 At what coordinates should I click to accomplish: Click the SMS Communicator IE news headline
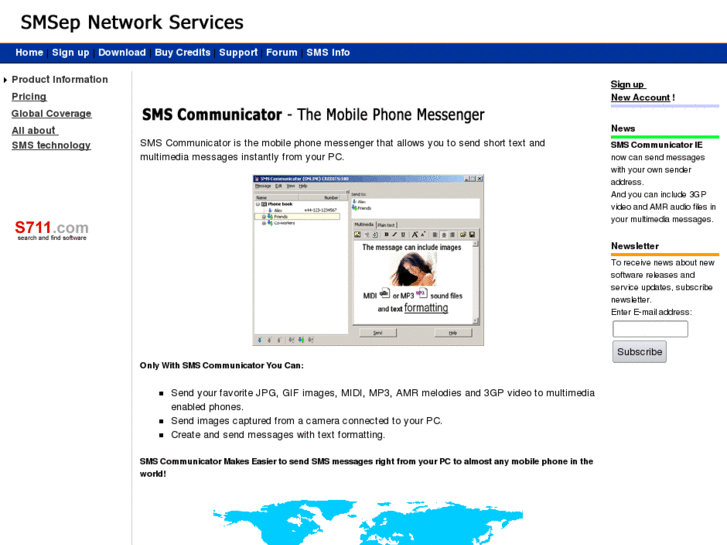[x=657, y=145]
